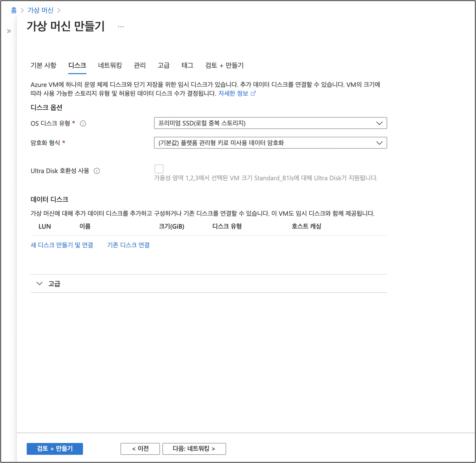
Task: Open the OS 디스크 유형 dropdown
Action: point(270,123)
